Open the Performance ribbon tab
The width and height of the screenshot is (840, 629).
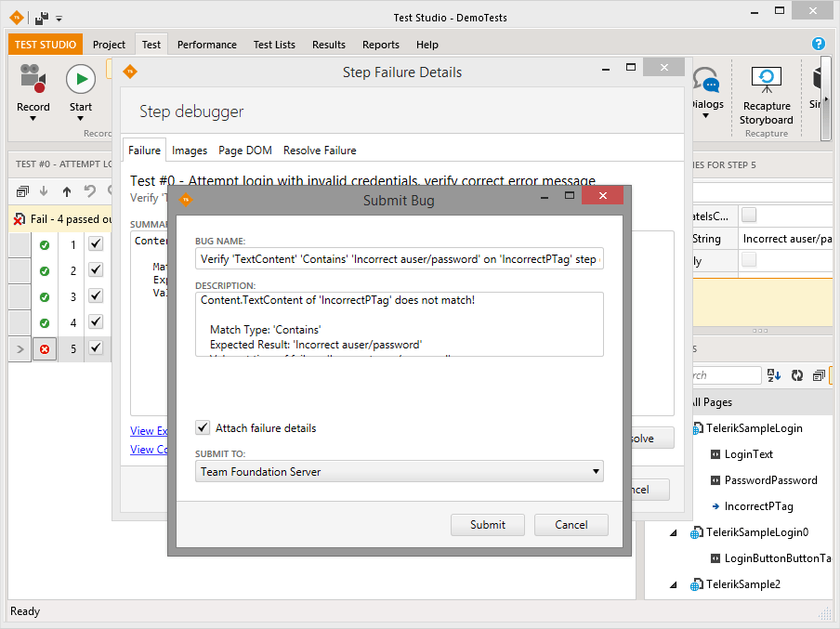click(x=207, y=45)
